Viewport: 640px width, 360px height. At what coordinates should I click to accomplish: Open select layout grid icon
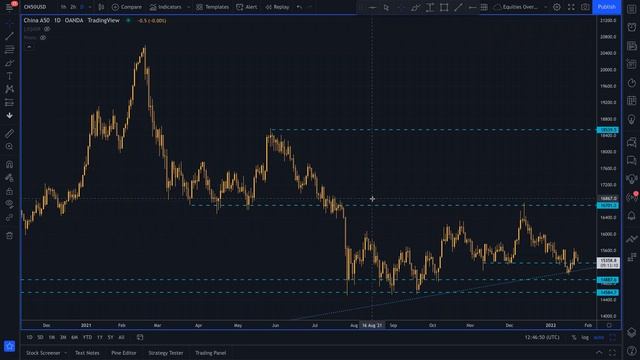coord(484,7)
